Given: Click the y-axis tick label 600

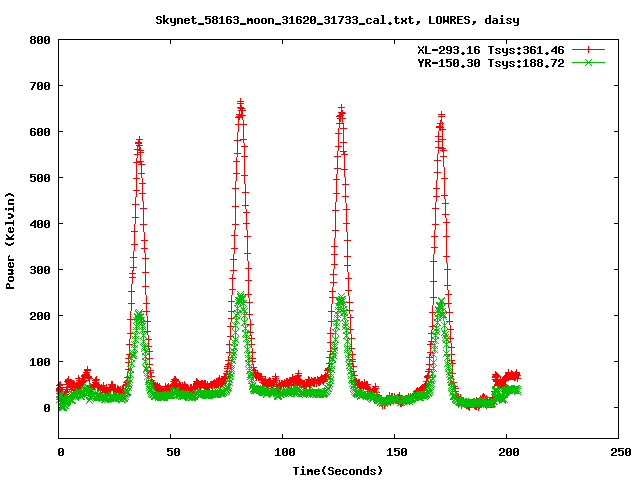Looking at the screenshot, I should pos(40,132).
